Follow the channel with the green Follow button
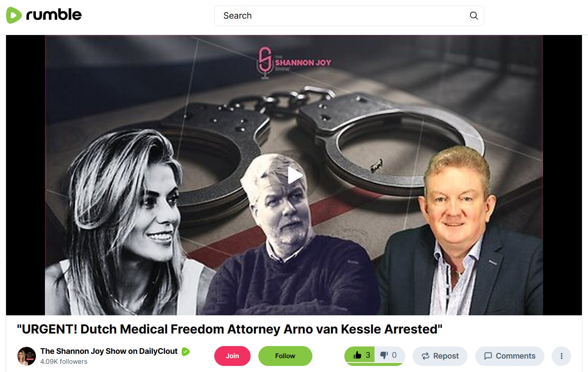 (x=285, y=356)
